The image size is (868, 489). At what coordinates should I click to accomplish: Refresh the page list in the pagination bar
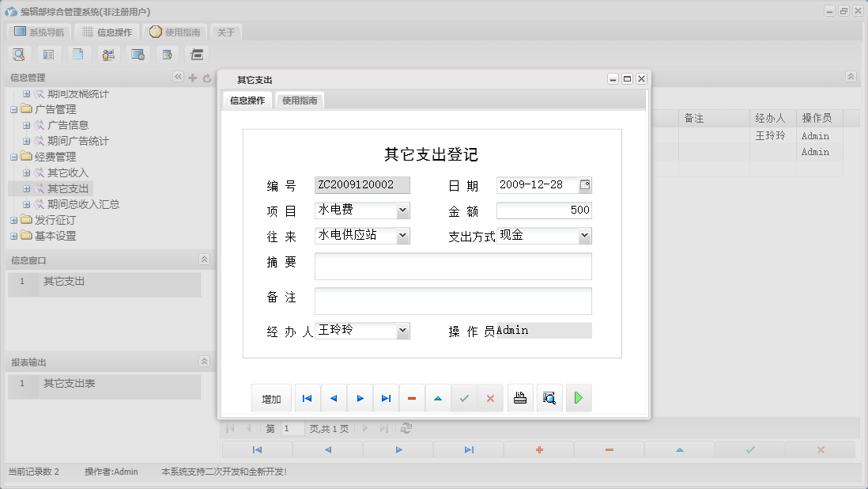click(x=406, y=428)
